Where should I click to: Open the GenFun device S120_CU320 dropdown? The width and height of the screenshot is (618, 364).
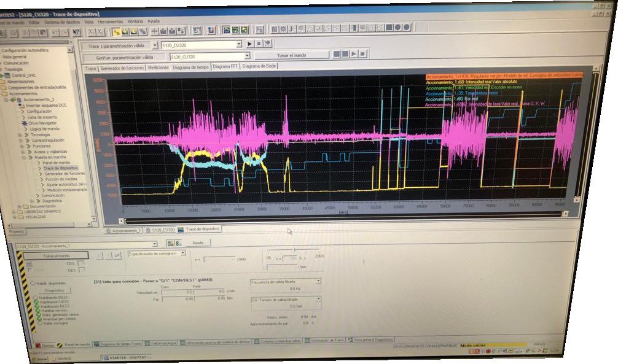coord(247,56)
